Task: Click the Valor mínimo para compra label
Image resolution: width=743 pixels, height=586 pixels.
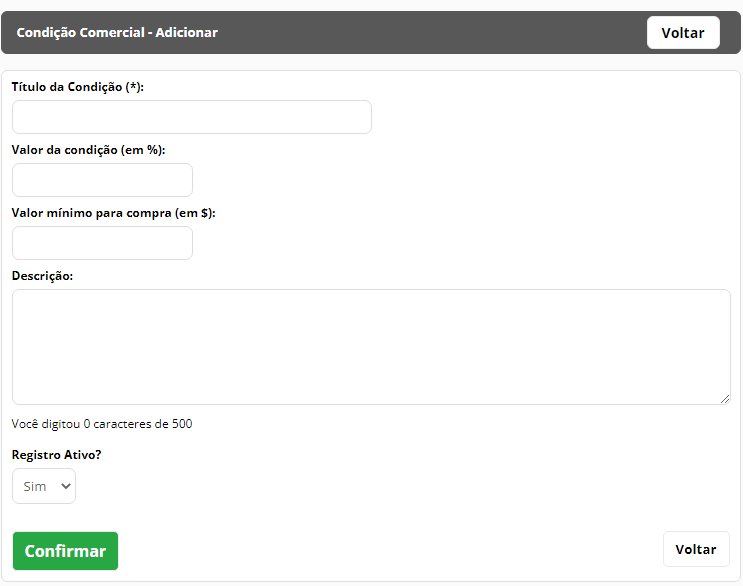Action: tap(113, 213)
